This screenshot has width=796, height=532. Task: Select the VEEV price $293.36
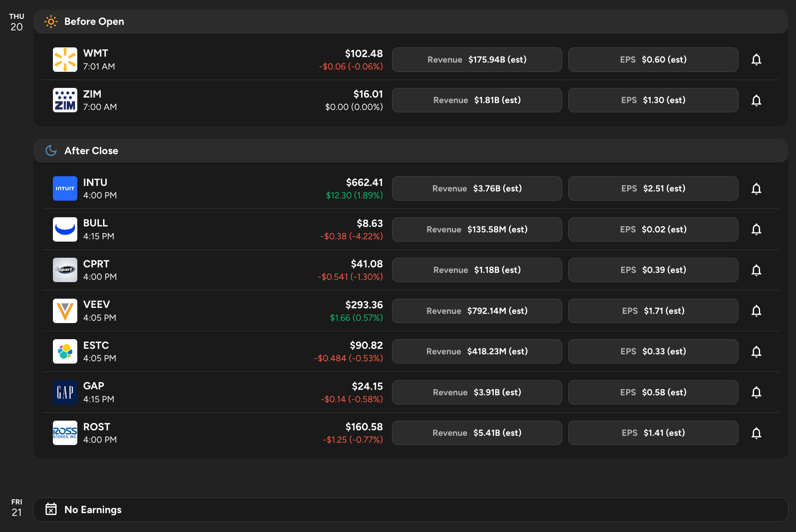point(364,305)
